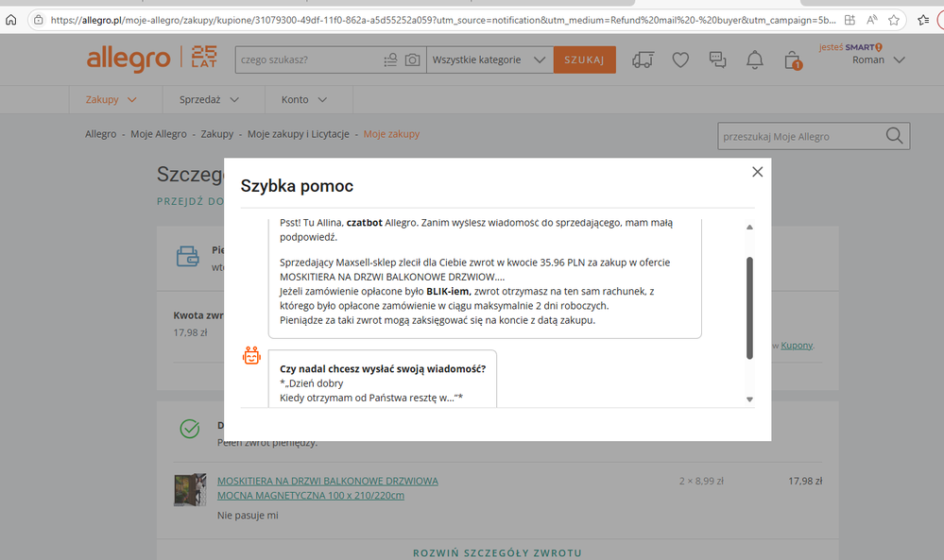This screenshot has height=560, width=944.
Task: Open the shopping cart icon
Action: 792,60
